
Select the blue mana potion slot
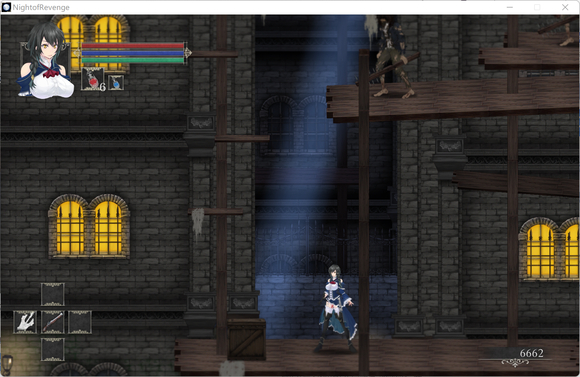pyautogui.click(x=116, y=82)
